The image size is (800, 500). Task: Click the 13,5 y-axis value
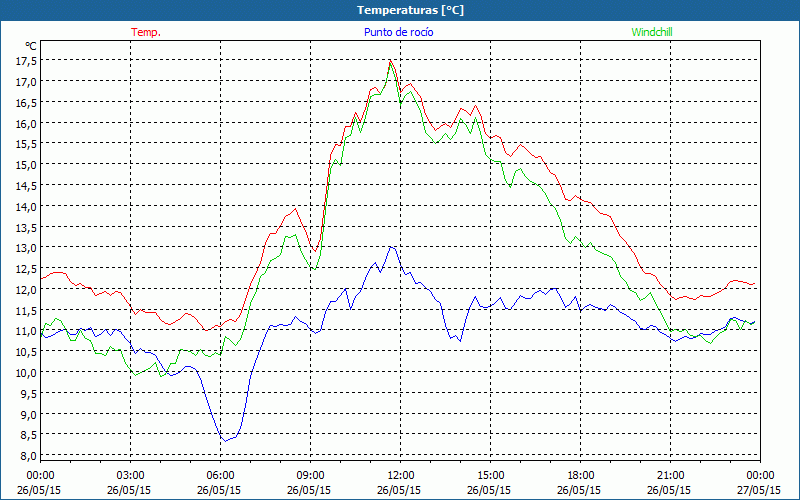point(27,227)
